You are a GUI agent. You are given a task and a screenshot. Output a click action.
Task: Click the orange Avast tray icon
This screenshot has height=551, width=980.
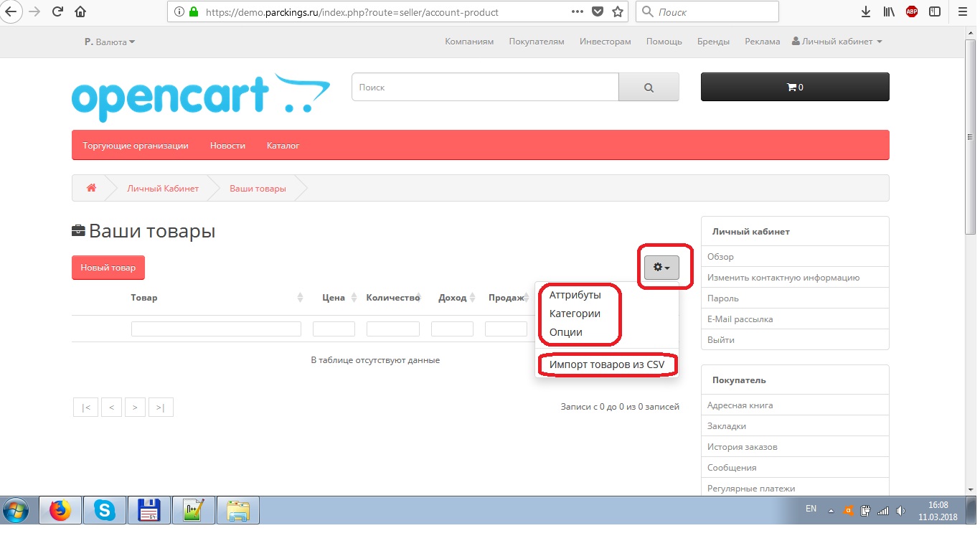[848, 511]
